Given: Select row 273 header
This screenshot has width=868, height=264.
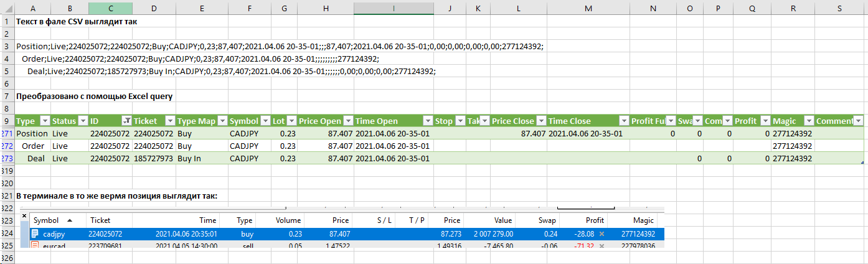Looking at the screenshot, I should pos(7,158).
